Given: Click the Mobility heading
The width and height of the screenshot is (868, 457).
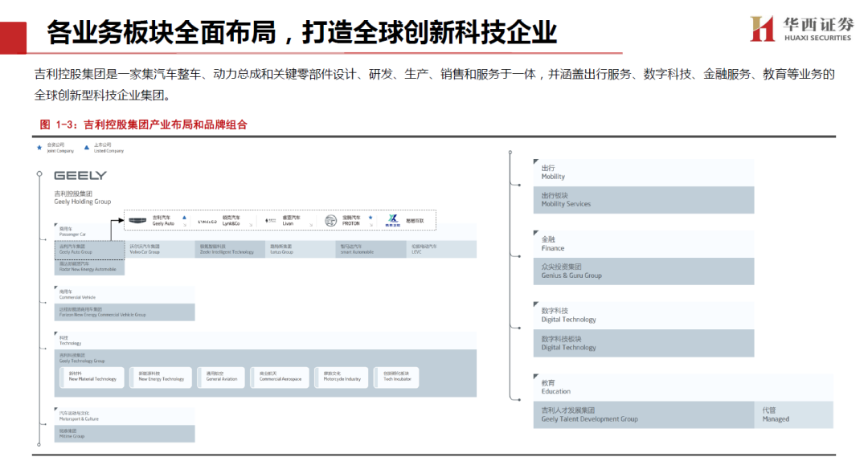Looking at the screenshot, I should (x=553, y=172).
